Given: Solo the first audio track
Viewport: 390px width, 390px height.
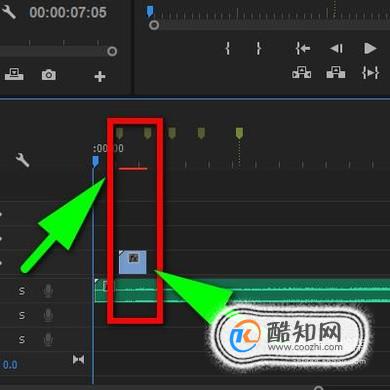Looking at the screenshot, I should pos(22,291).
